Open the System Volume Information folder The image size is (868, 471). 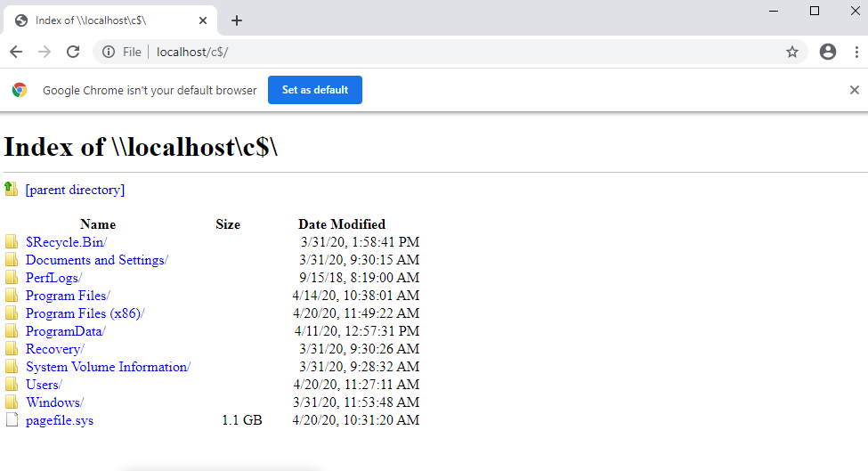pyautogui.click(x=108, y=367)
